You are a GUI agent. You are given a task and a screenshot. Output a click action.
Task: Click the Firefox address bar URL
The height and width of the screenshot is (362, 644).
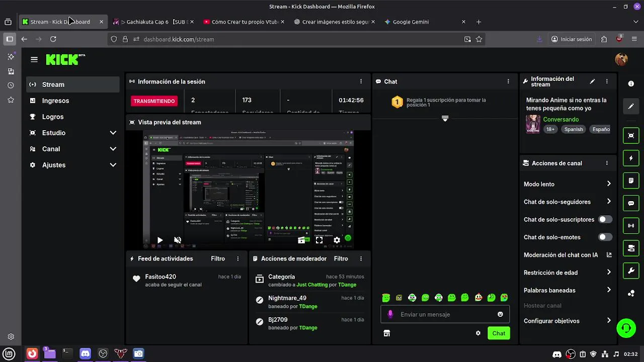[179, 39]
